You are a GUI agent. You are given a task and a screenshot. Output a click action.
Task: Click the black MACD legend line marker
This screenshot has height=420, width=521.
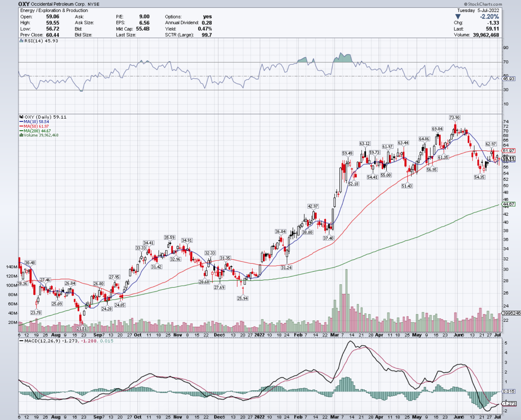(21, 341)
